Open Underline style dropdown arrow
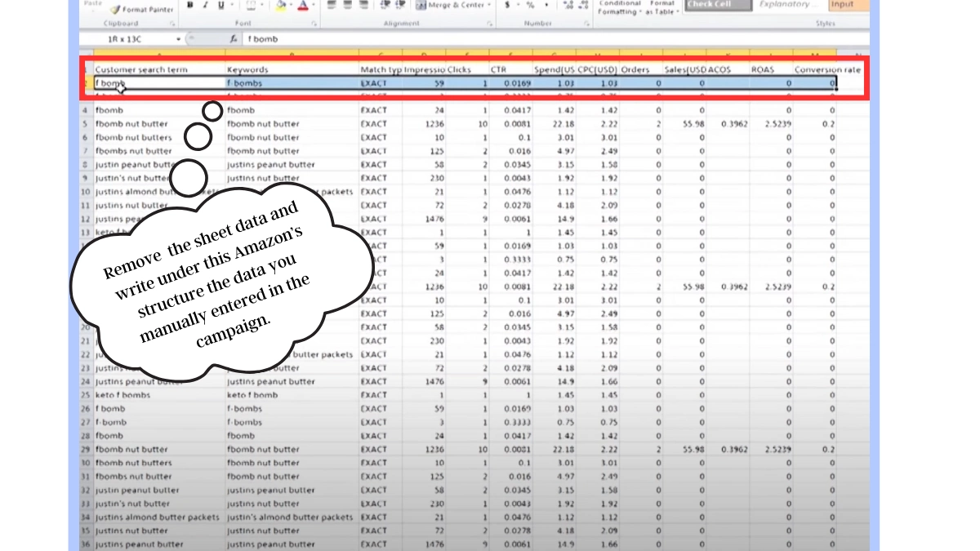 click(x=231, y=6)
